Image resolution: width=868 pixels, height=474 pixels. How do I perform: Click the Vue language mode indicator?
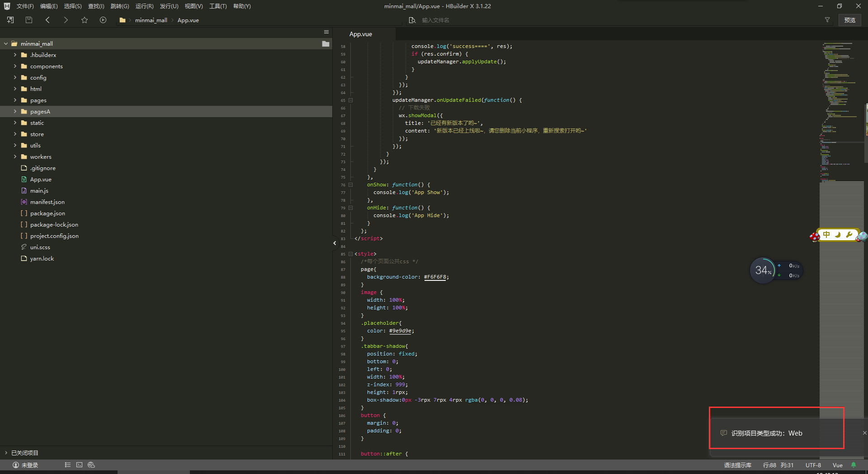pos(838,465)
